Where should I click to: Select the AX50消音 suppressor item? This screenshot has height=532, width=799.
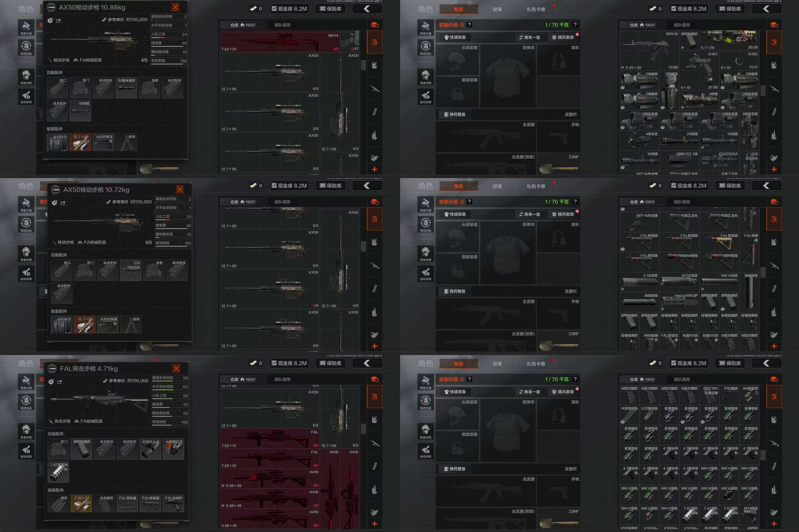(x=679, y=282)
